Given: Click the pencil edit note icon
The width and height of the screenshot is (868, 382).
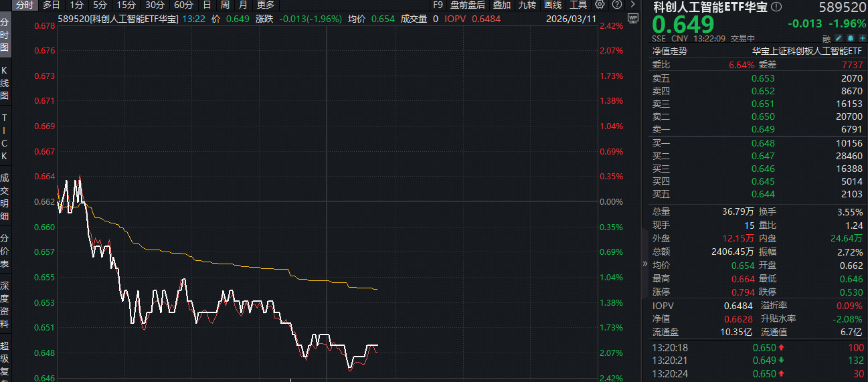Looking at the screenshot, I should (838, 38).
